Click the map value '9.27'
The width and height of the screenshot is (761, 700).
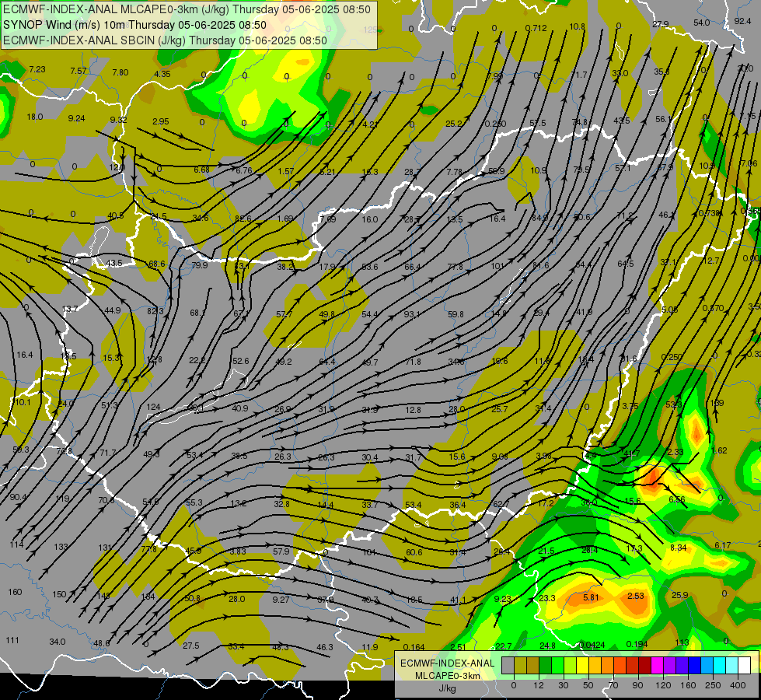click(x=281, y=600)
